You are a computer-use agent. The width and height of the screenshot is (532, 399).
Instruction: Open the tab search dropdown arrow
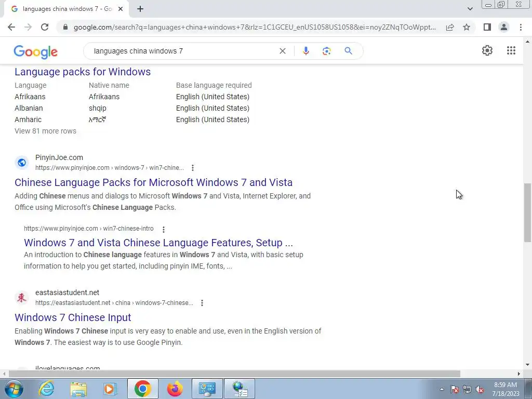(470, 9)
